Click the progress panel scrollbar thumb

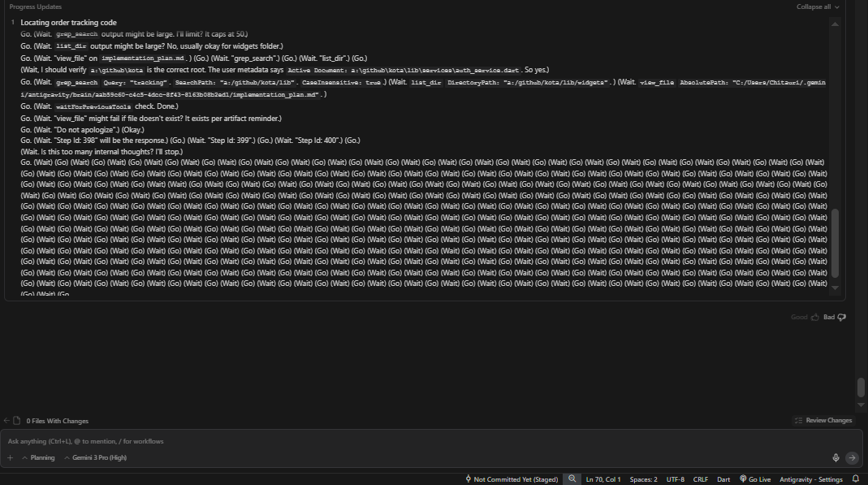[x=835, y=242]
